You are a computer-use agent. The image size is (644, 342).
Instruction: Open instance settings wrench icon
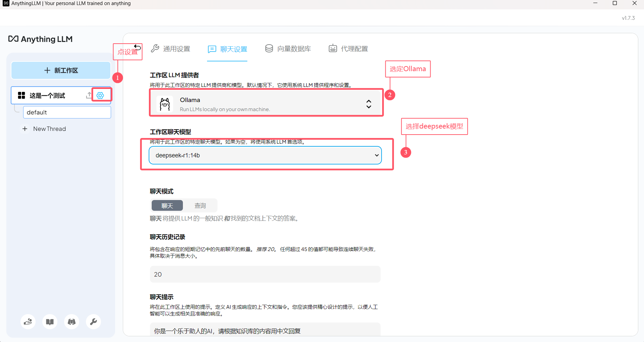click(94, 322)
